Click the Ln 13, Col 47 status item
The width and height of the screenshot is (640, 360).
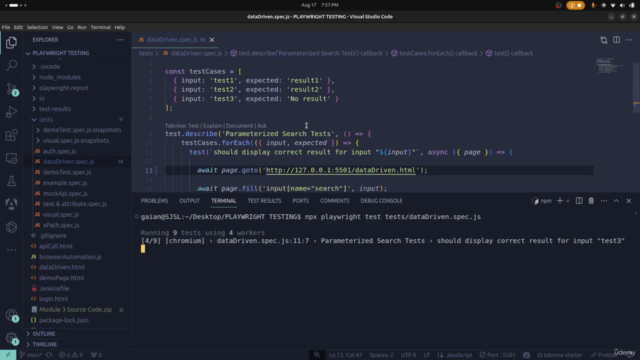pyautogui.click(x=345, y=355)
